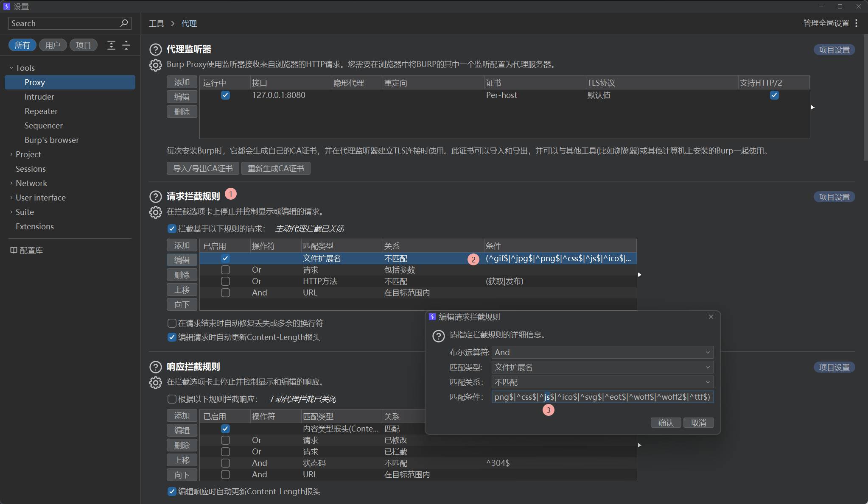Enable 在请求结束时自动修复丢失或多余的换行符 checkbox
This screenshot has width=868, height=504.
172,323
